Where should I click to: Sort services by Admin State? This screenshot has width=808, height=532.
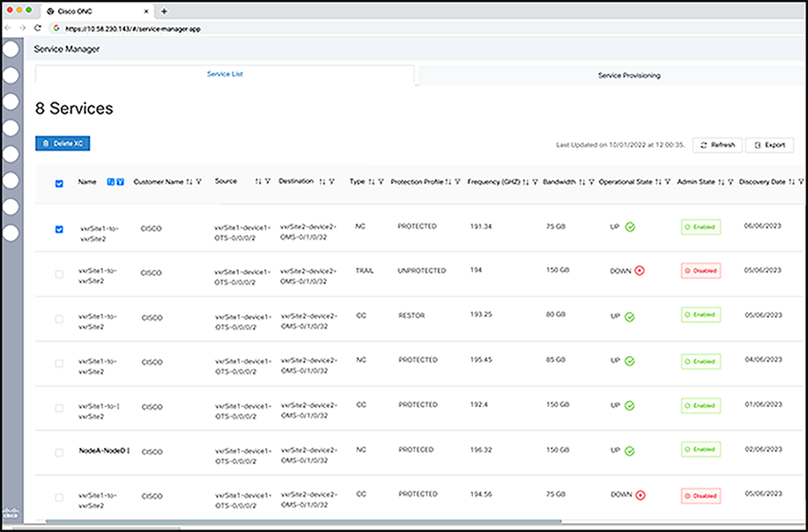pos(722,181)
